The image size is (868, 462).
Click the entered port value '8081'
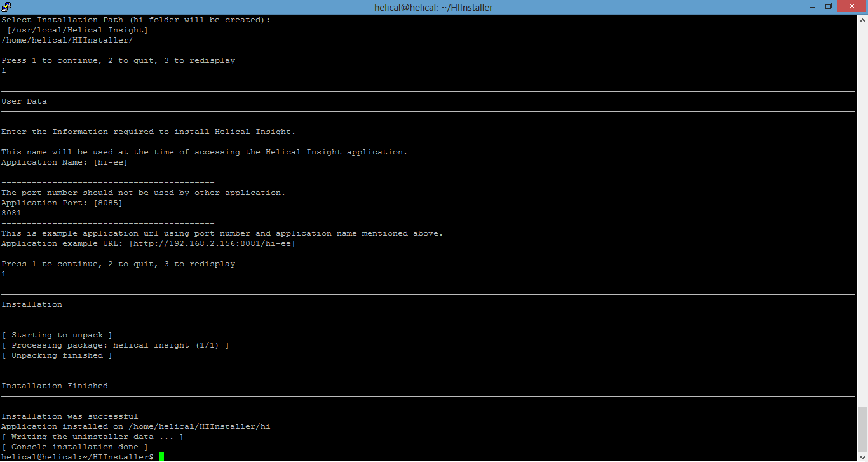point(11,213)
